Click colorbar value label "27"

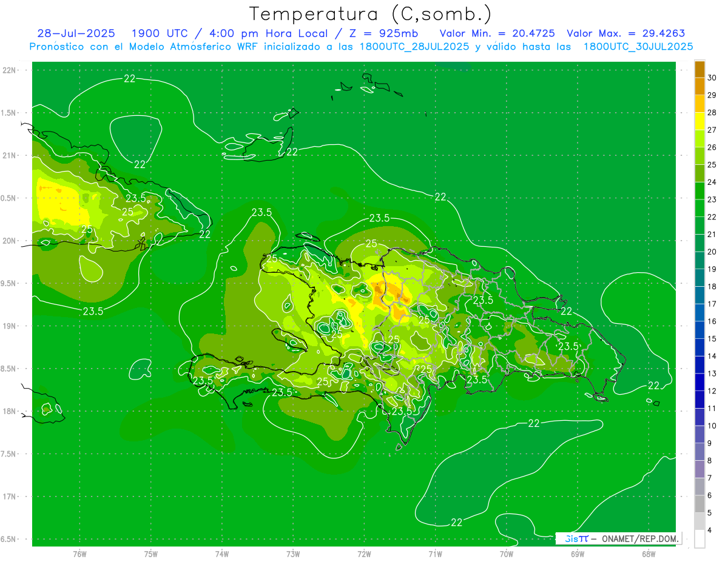tap(712, 130)
